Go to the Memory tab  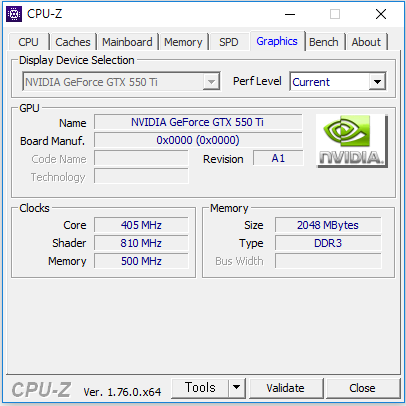[183, 42]
